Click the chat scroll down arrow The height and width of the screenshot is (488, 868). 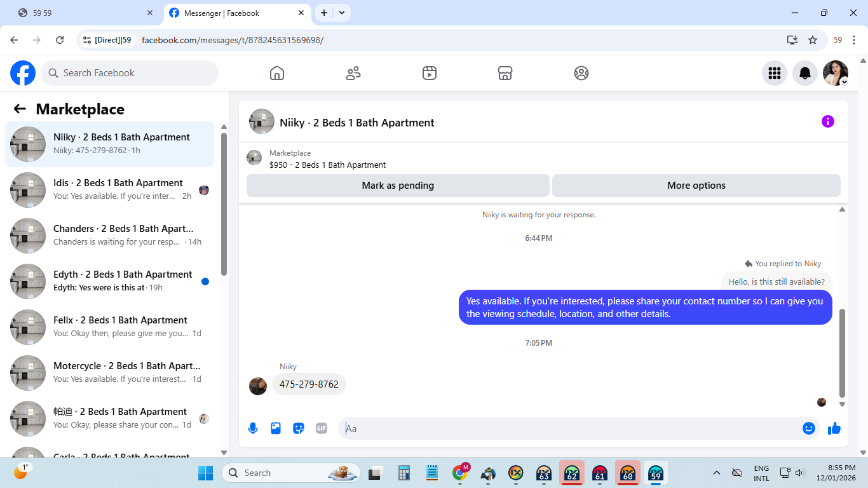tap(843, 404)
